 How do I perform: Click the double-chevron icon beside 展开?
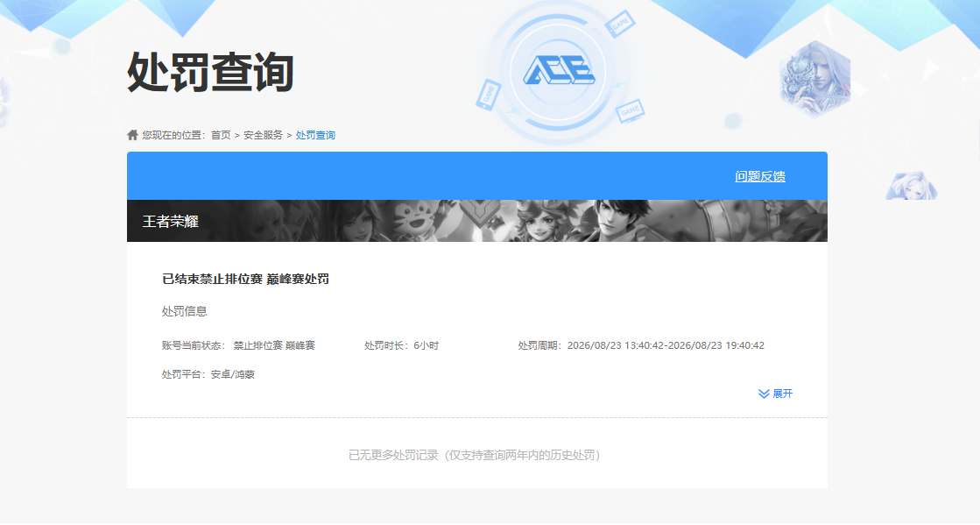click(x=764, y=394)
